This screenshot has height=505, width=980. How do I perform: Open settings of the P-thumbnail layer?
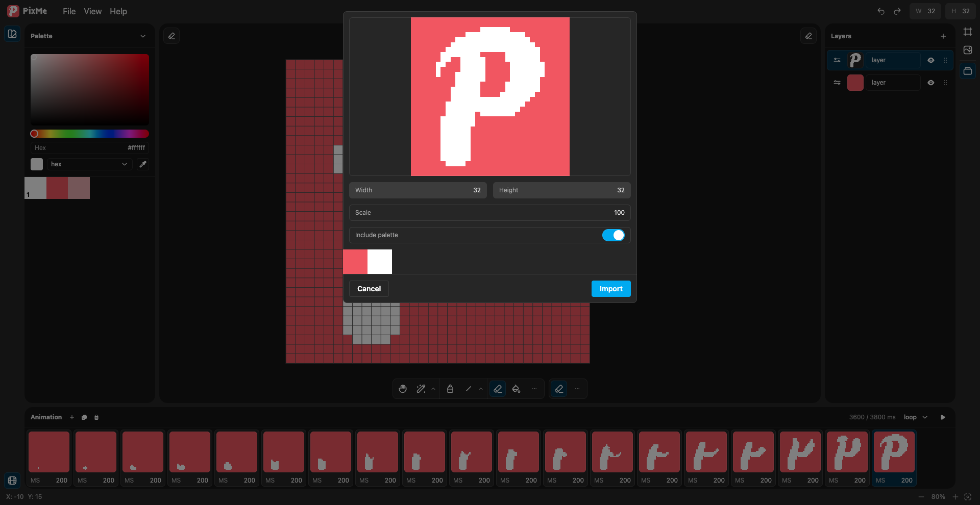[837, 60]
